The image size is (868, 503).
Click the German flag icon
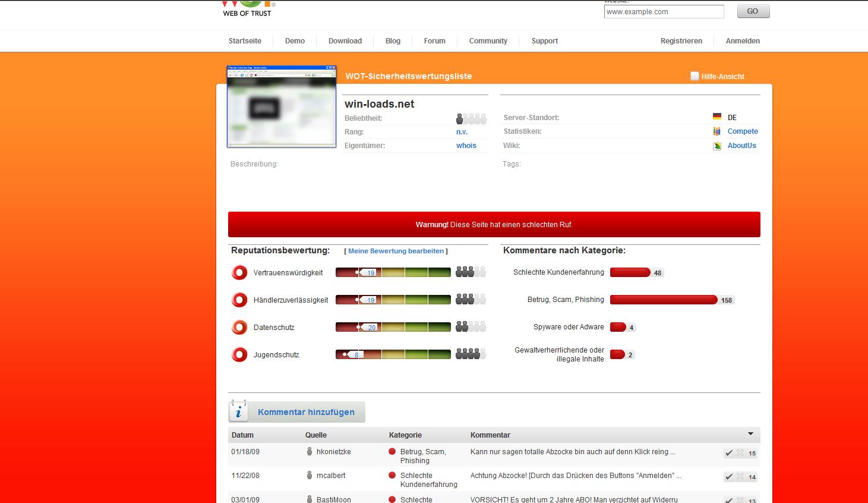717,117
